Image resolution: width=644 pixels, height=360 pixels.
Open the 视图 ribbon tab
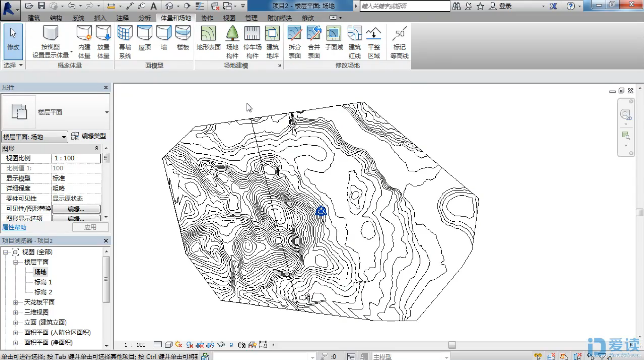pyautogui.click(x=229, y=18)
